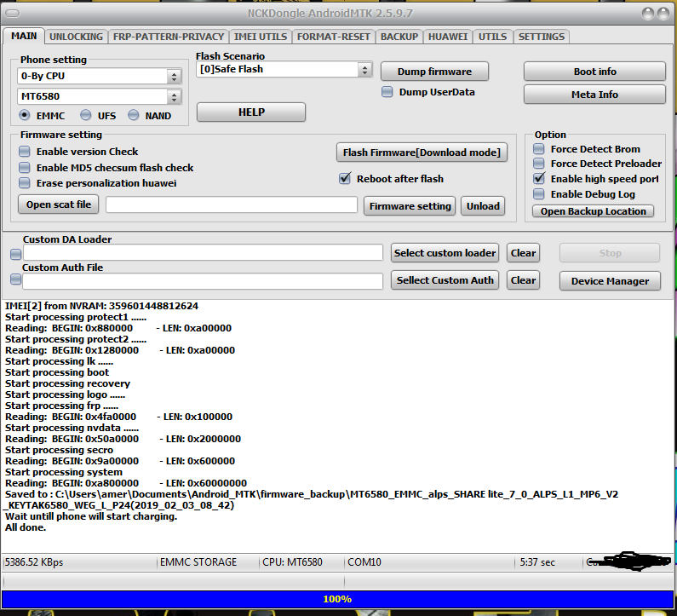
Task: Click the scat file path input field
Action: click(x=232, y=204)
